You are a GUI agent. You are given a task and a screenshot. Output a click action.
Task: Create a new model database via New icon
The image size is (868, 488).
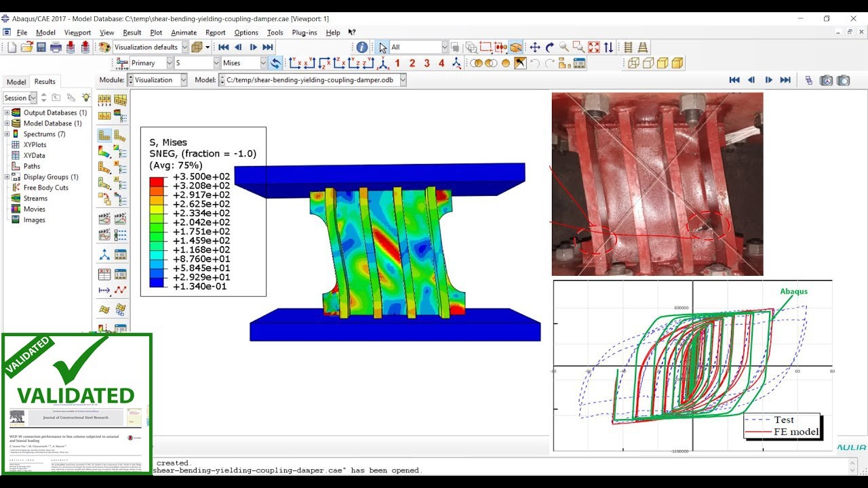[x=12, y=47]
